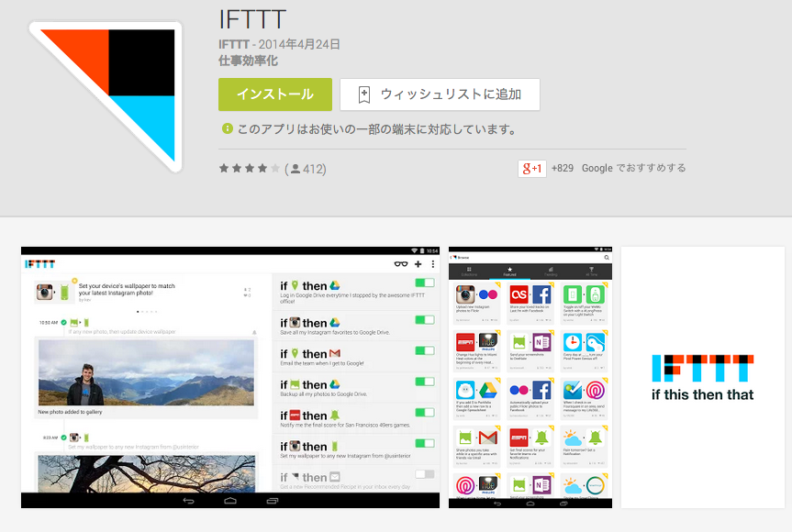
Task: Toggle the 'Log in Google Drive everytime' recipe switch
Action: (x=425, y=283)
